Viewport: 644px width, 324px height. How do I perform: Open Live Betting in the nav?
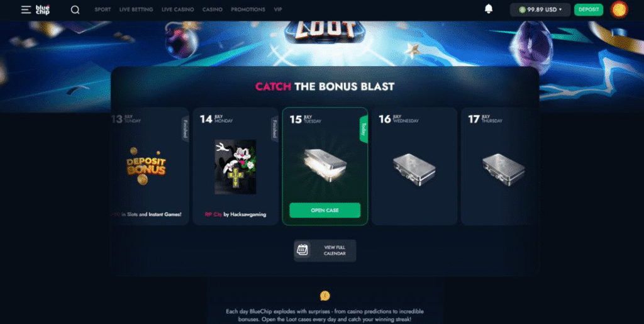(x=136, y=9)
